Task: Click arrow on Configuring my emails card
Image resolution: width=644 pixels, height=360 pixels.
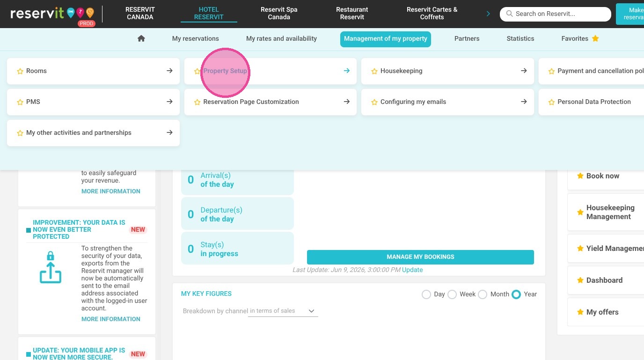Action: 524,102
